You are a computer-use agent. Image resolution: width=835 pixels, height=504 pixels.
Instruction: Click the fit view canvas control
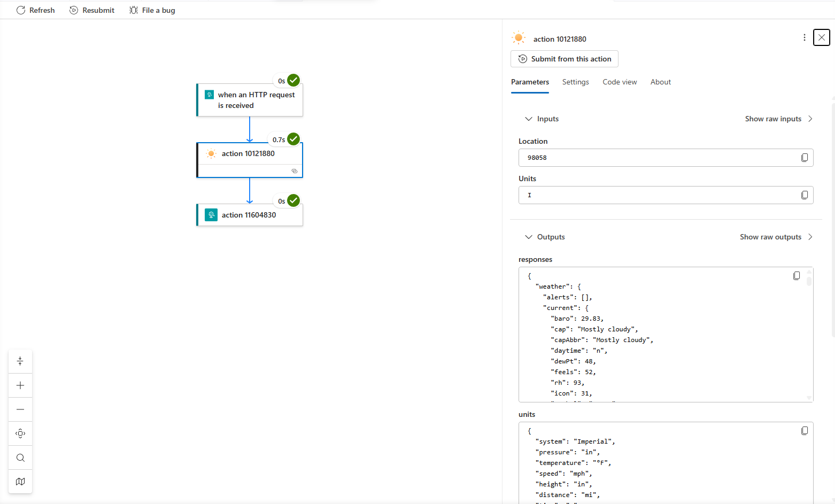(20, 433)
